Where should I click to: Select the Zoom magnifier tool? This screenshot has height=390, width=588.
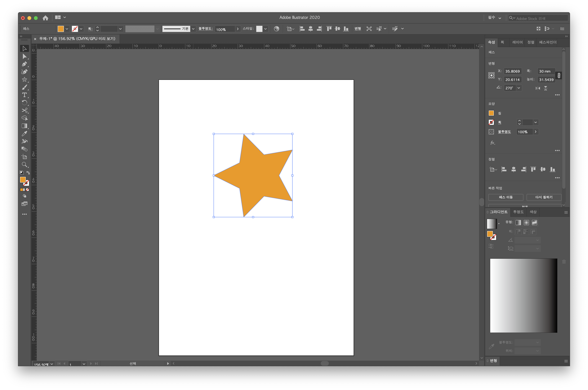pyautogui.click(x=24, y=164)
